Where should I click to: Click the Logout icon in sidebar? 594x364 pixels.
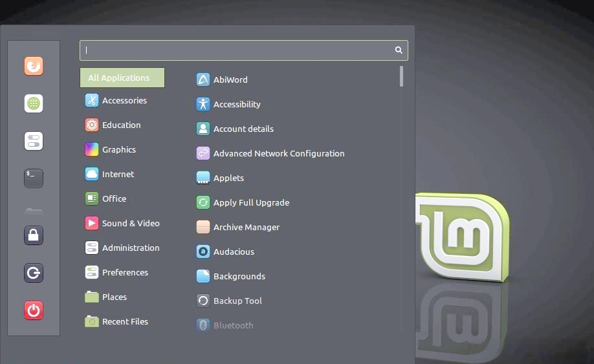click(x=34, y=273)
